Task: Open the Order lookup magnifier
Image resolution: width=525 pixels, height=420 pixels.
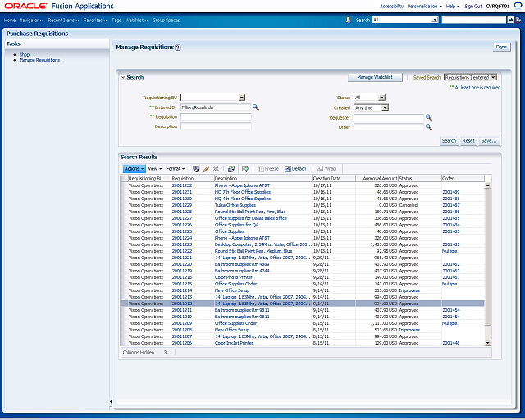Action: (428, 127)
